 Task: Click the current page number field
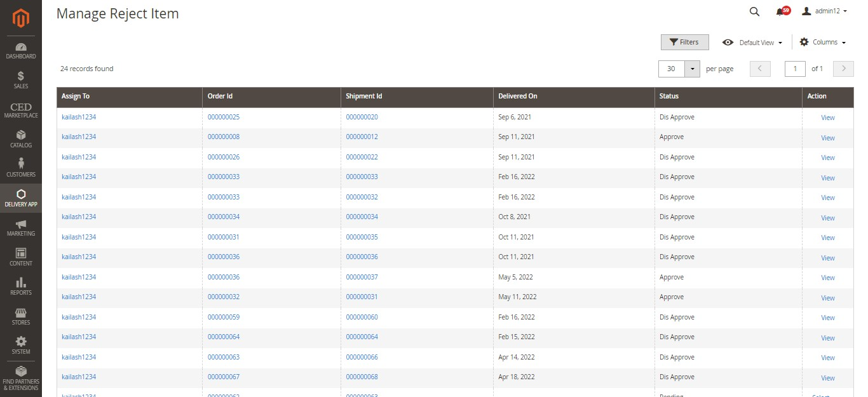pos(795,69)
